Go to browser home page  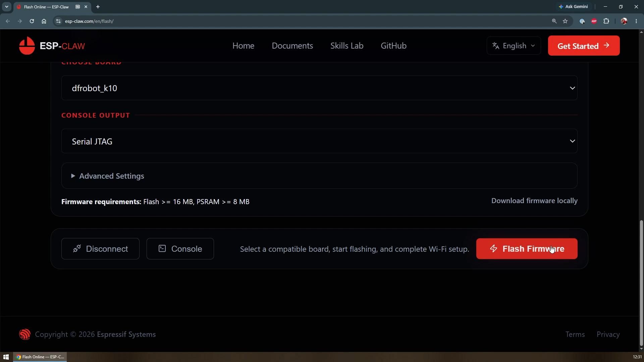pyautogui.click(x=44, y=21)
